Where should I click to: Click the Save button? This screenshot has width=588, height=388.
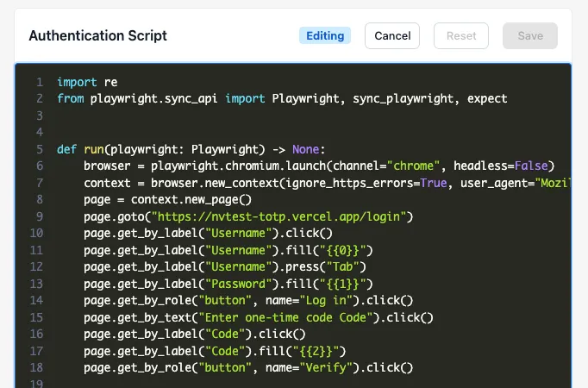tap(530, 35)
